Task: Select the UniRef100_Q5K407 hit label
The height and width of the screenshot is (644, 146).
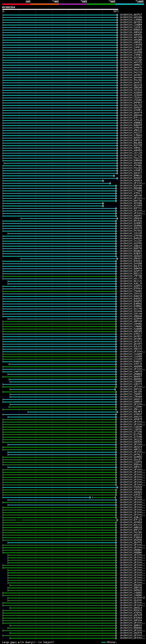Action: click(131, 259)
